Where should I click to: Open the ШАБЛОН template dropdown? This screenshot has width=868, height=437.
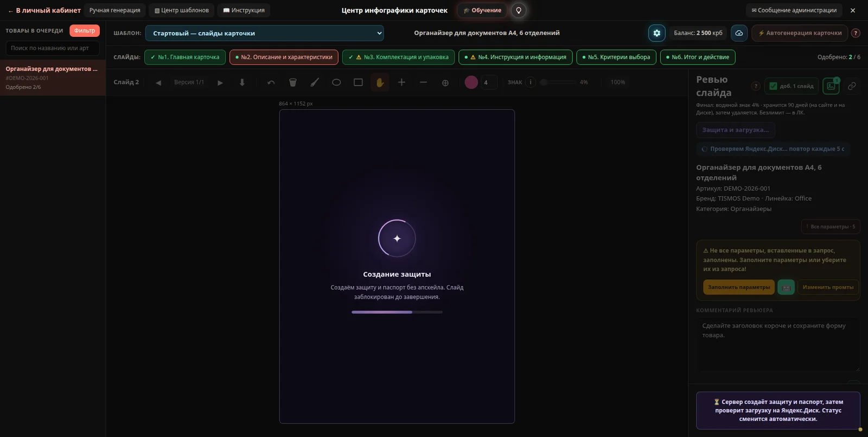click(x=264, y=33)
